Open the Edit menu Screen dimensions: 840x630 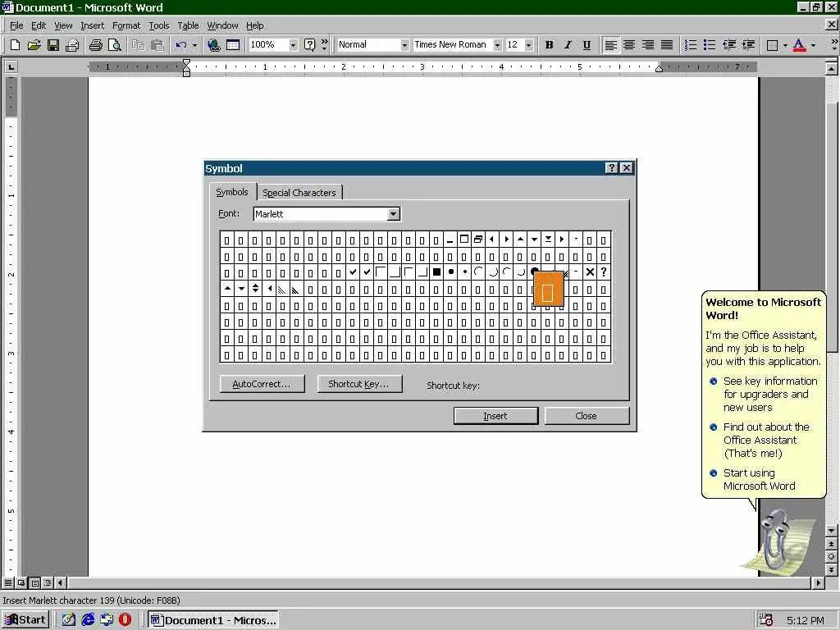[x=38, y=25]
